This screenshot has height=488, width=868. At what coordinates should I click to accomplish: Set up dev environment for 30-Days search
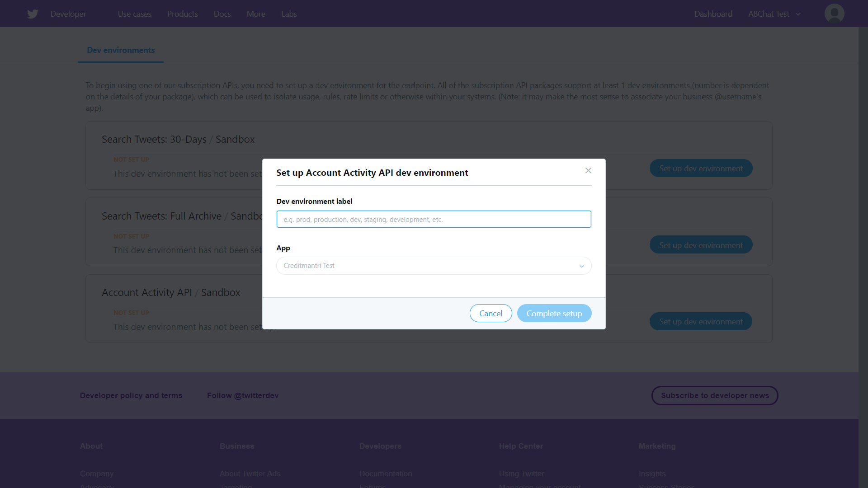pyautogui.click(x=701, y=168)
